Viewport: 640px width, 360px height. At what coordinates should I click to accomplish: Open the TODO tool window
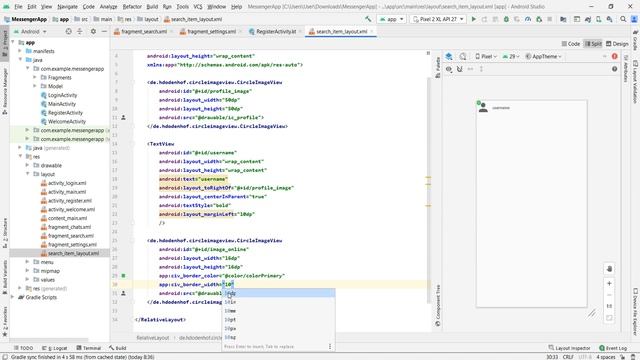click(23, 348)
